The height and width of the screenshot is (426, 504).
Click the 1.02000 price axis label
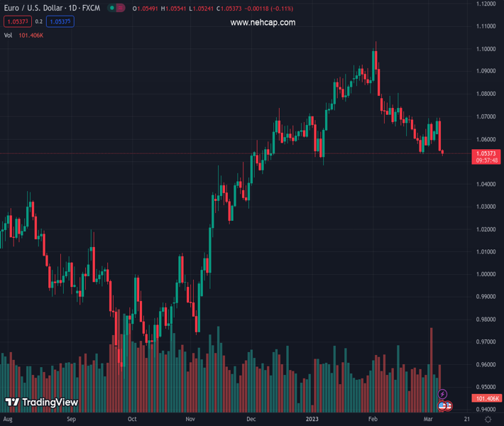click(486, 229)
